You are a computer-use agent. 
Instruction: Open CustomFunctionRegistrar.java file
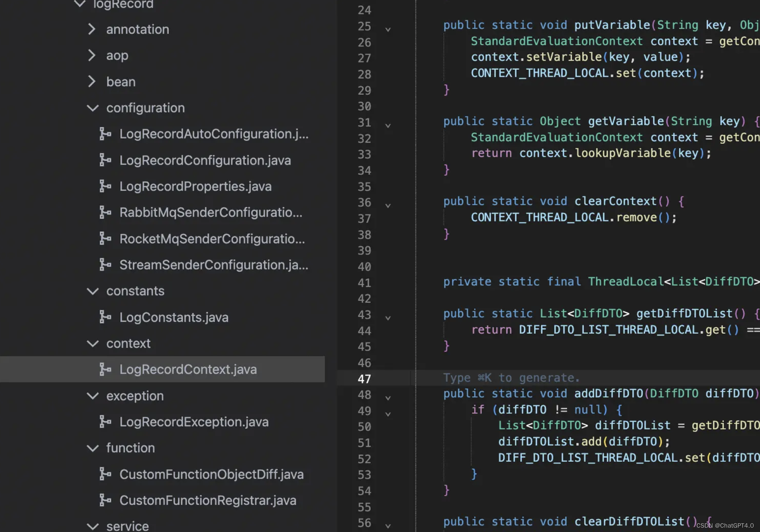click(208, 500)
